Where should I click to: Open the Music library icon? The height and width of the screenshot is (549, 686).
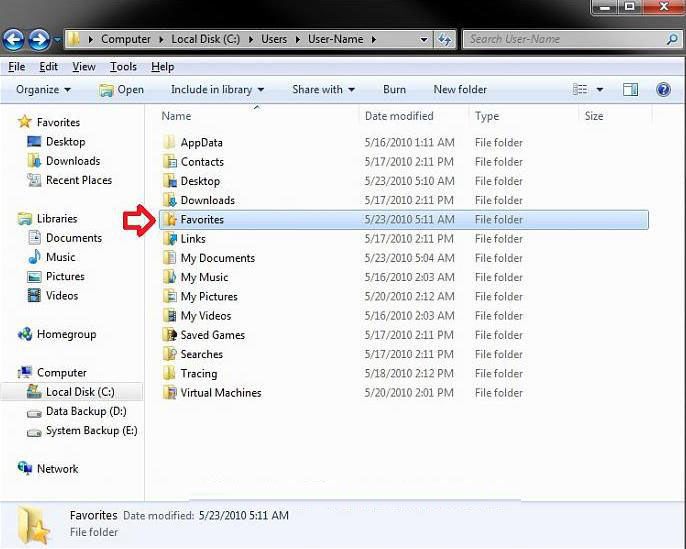[34, 257]
